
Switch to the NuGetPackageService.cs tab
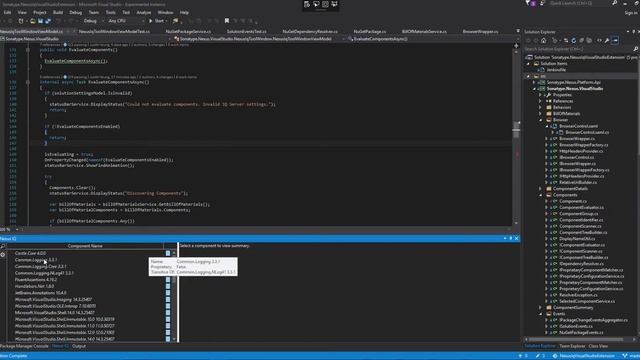pos(188,31)
